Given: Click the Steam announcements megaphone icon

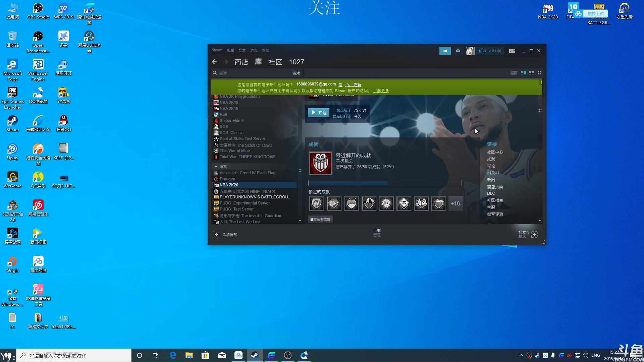Looking at the screenshot, I should tap(445, 51).
